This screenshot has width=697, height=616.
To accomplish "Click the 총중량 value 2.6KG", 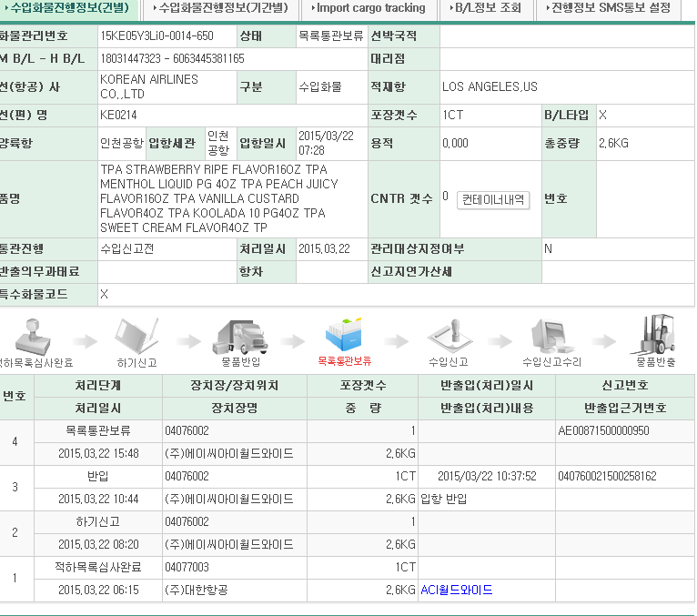I will point(613,143).
